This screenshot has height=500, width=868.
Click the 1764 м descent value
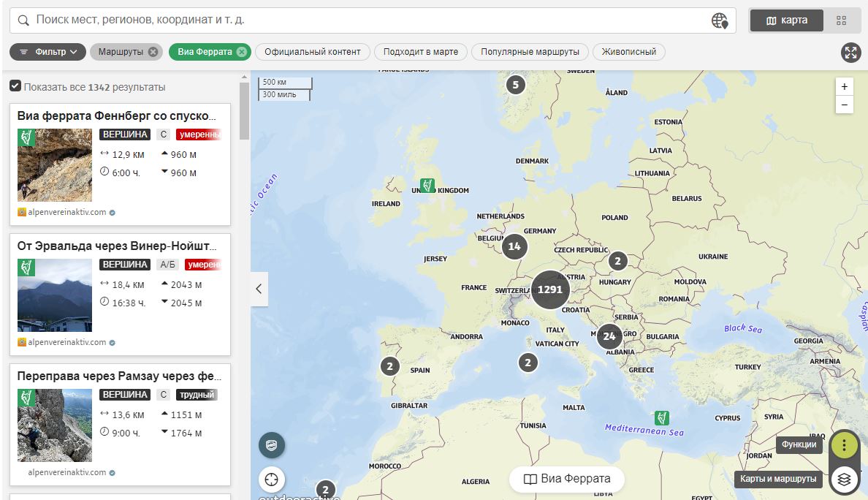(x=186, y=433)
